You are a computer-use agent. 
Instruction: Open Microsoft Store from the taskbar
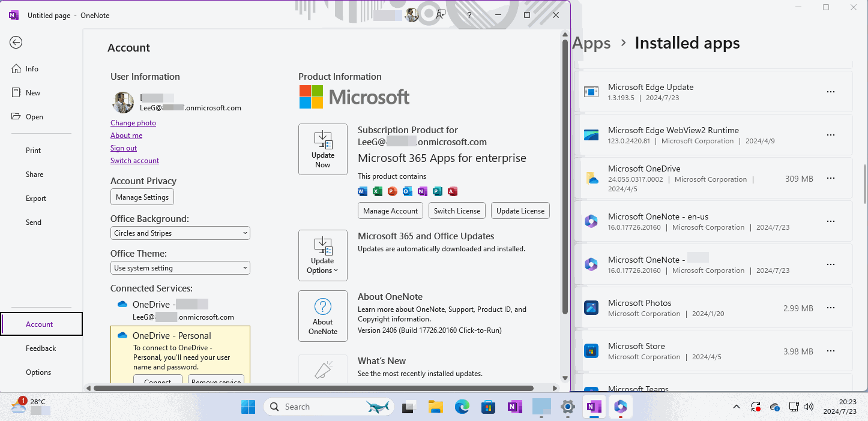tap(488, 407)
